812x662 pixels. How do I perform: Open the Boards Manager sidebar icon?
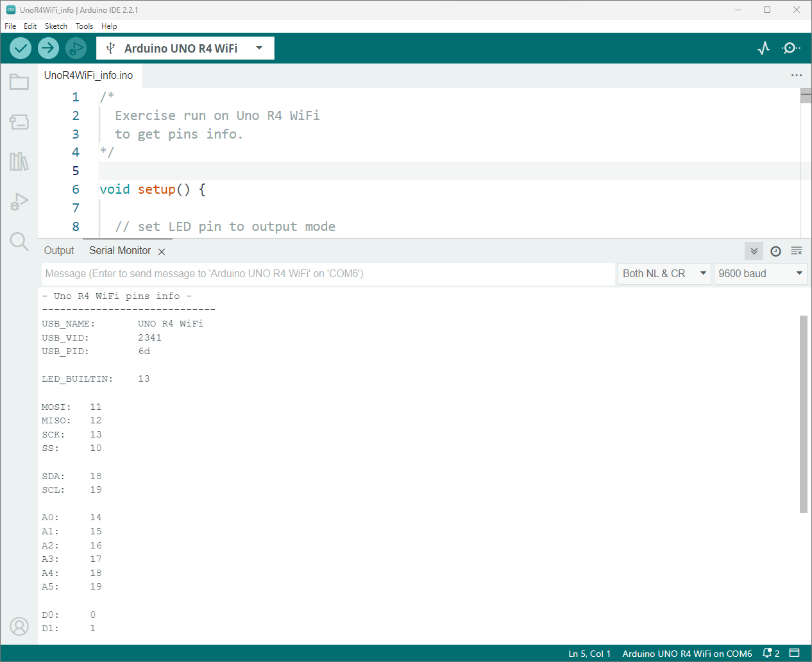(19, 122)
